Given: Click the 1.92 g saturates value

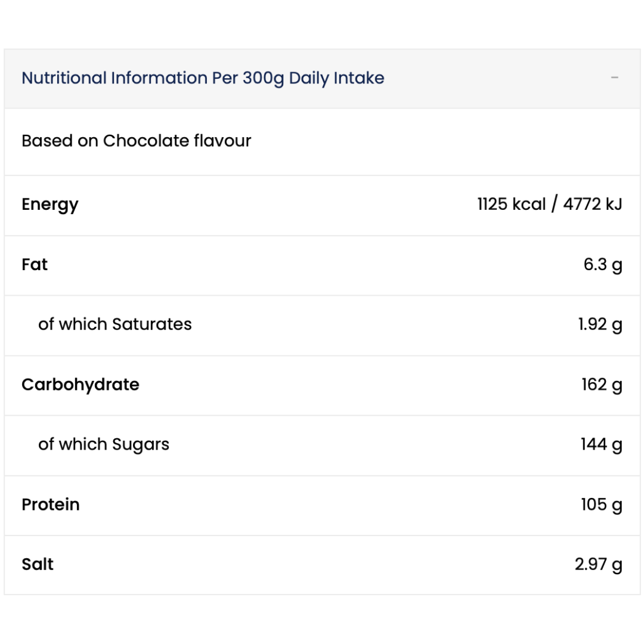Looking at the screenshot, I should [x=600, y=324].
